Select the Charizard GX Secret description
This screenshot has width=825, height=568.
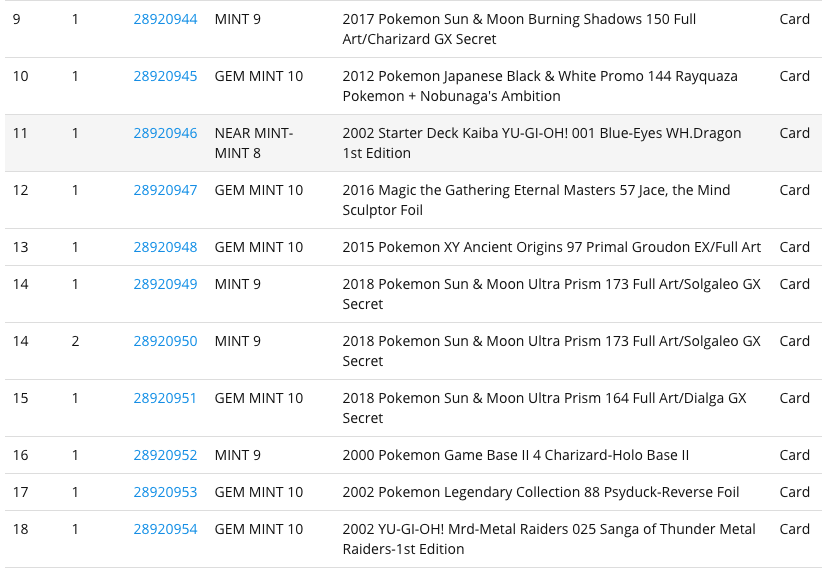pos(519,29)
